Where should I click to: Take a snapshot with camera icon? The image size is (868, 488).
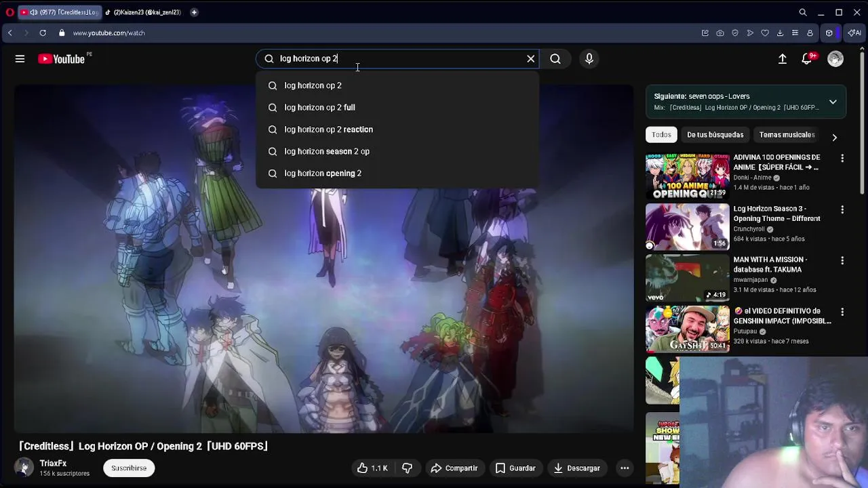click(x=720, y=33)
